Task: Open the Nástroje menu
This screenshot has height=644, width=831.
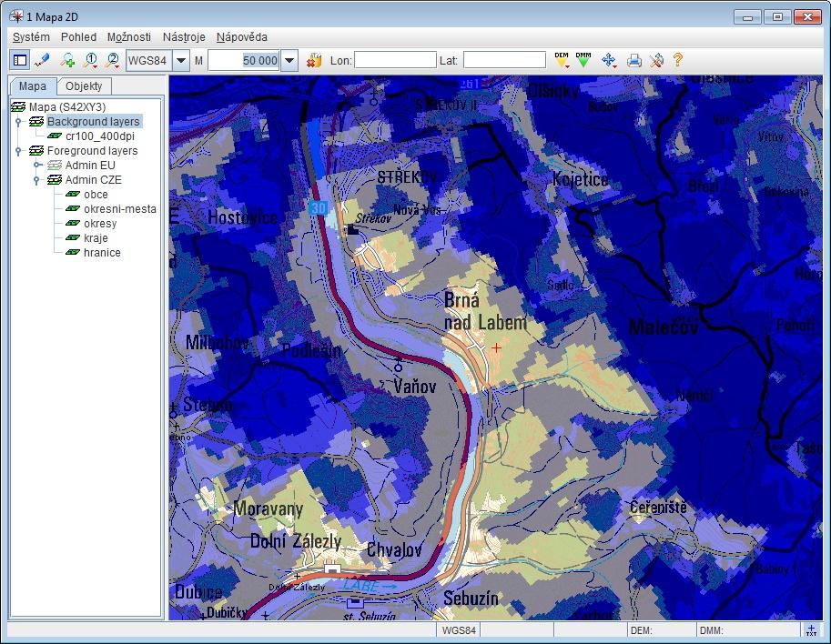Action: coord(184,37)
